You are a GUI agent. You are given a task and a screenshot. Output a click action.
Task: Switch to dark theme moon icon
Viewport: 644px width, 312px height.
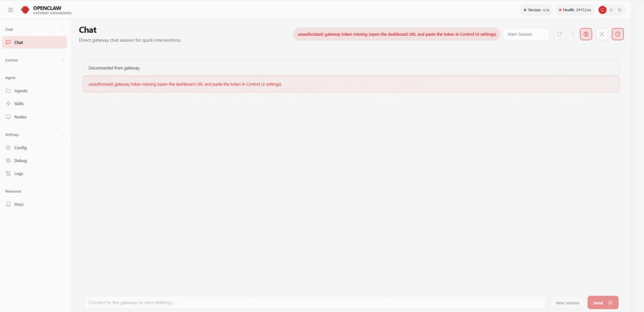[620, 10]
